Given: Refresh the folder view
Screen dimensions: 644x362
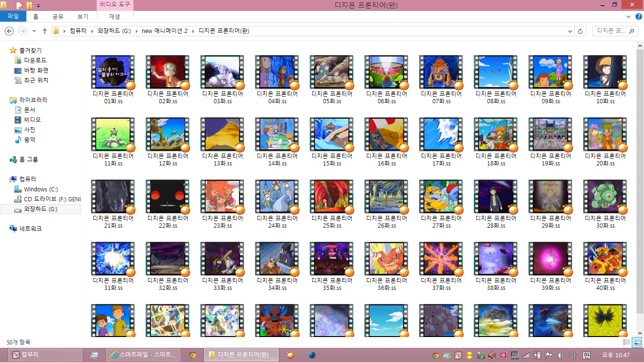Looking at the screenshot, I should [x=580, y=31].
